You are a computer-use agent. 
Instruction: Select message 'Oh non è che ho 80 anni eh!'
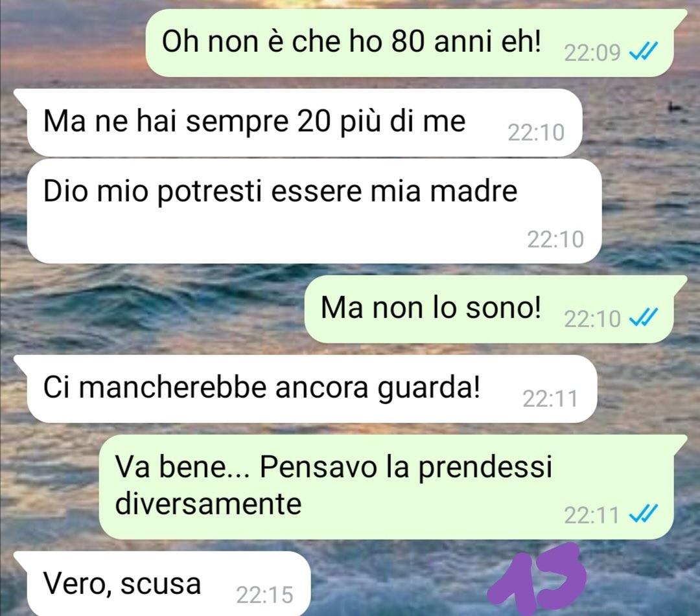coord(410,43)
